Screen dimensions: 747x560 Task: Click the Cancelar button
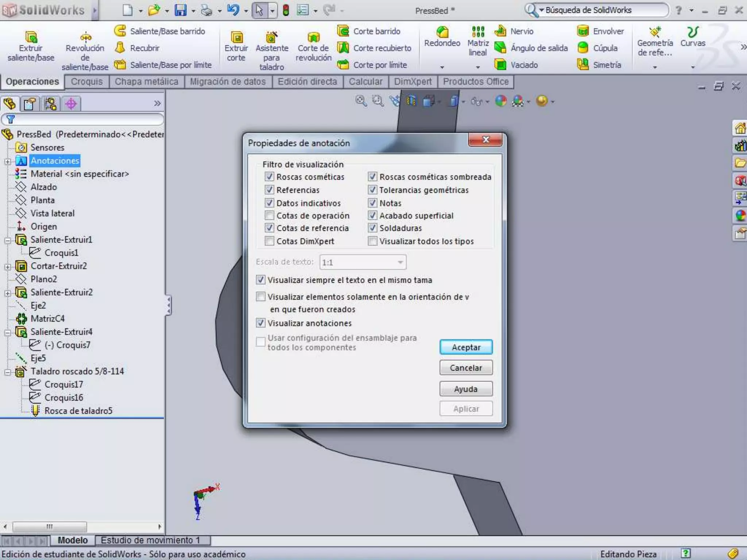tap(466, 368)
